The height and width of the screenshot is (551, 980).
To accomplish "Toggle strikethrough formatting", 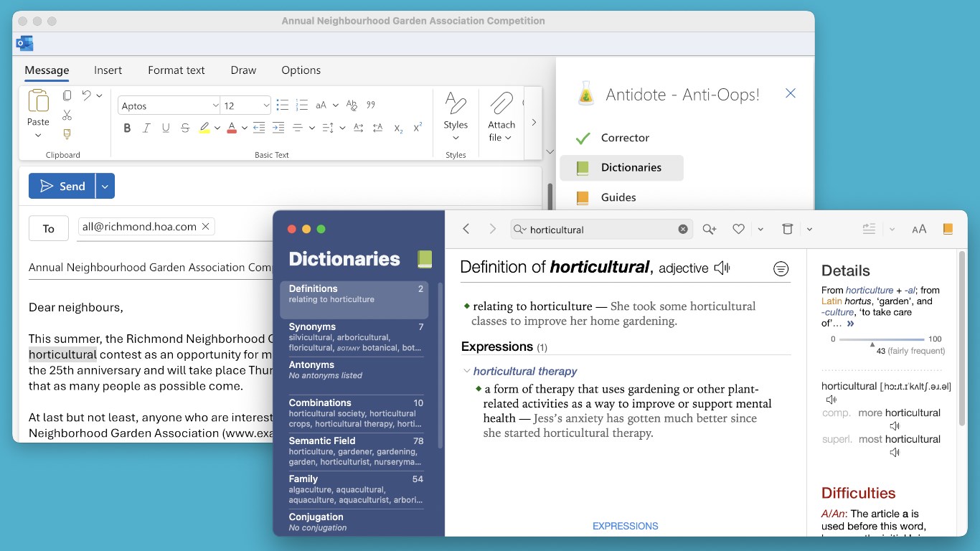I will click(185, 128).
